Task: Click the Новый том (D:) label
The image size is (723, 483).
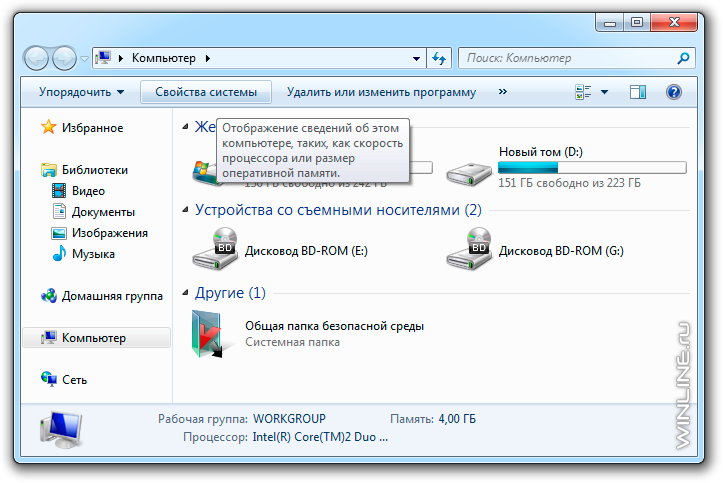Action: coord(541,152)
